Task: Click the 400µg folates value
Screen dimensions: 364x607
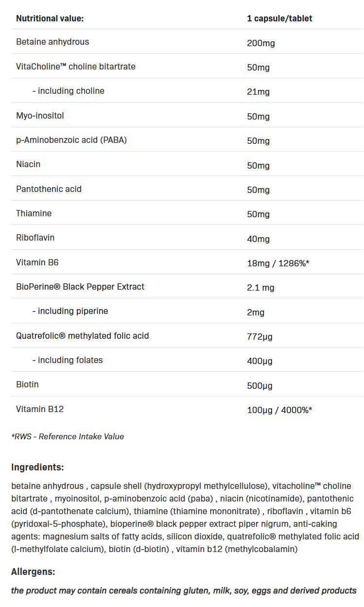Action: tap(260, 361)
